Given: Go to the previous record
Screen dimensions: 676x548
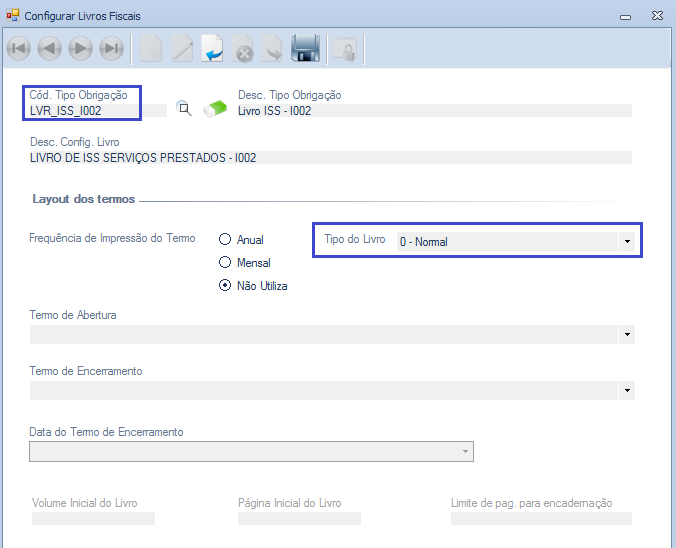Looking at the screenshot, I should pos(50,48).
